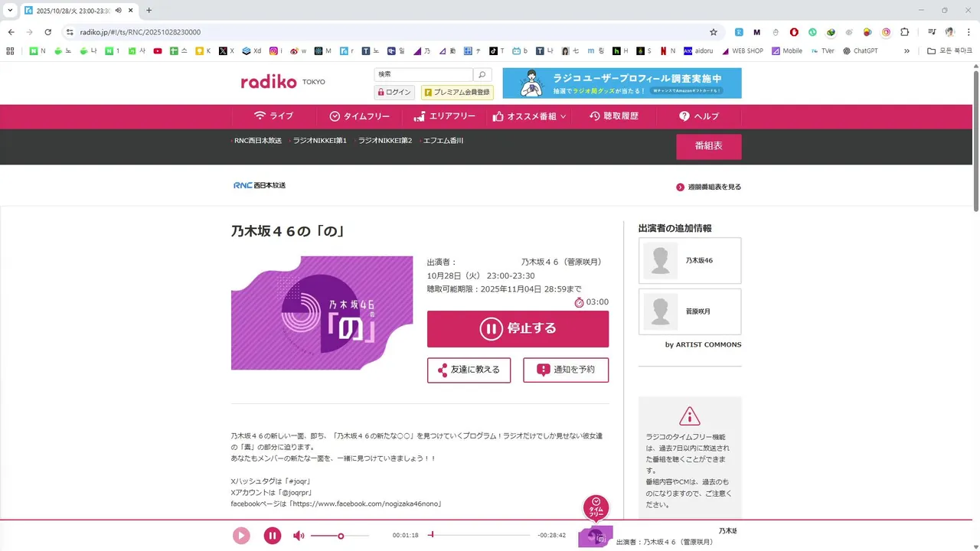The image size is (980, 551).
Task: Open the Mobile bookmark
Action: [x=787, y=51]
